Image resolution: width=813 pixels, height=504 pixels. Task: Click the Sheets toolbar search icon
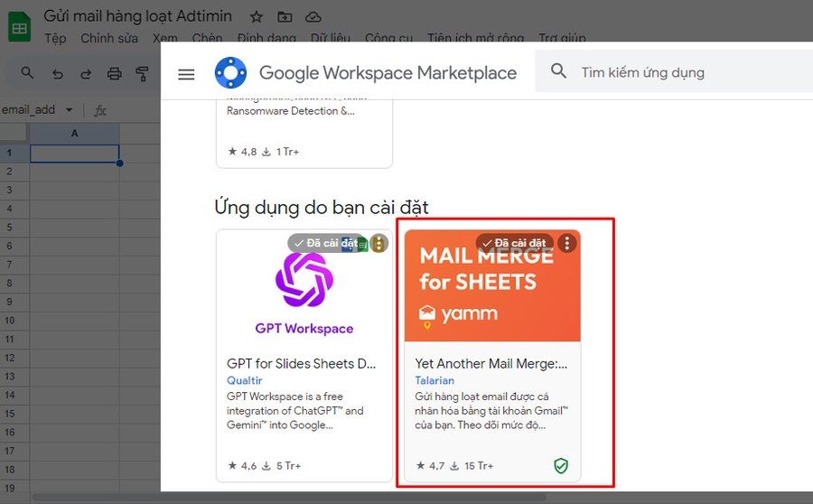pyautogui.click(x=27, y=73)
